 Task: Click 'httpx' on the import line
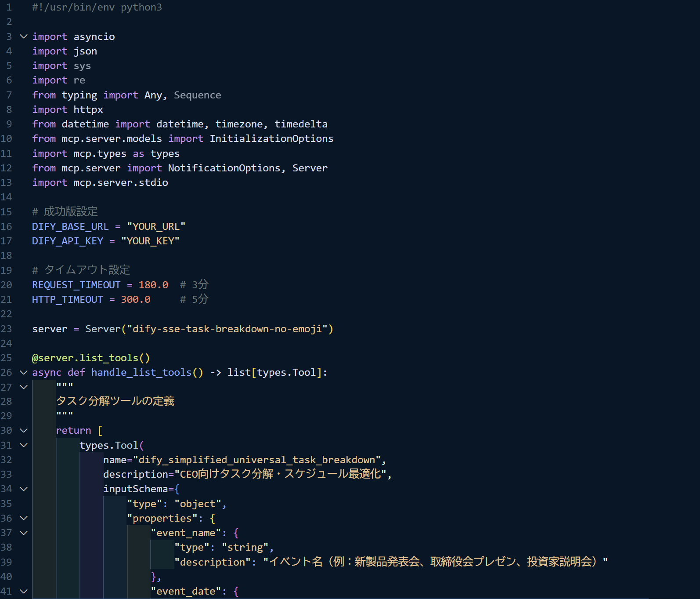coord(88,109)
